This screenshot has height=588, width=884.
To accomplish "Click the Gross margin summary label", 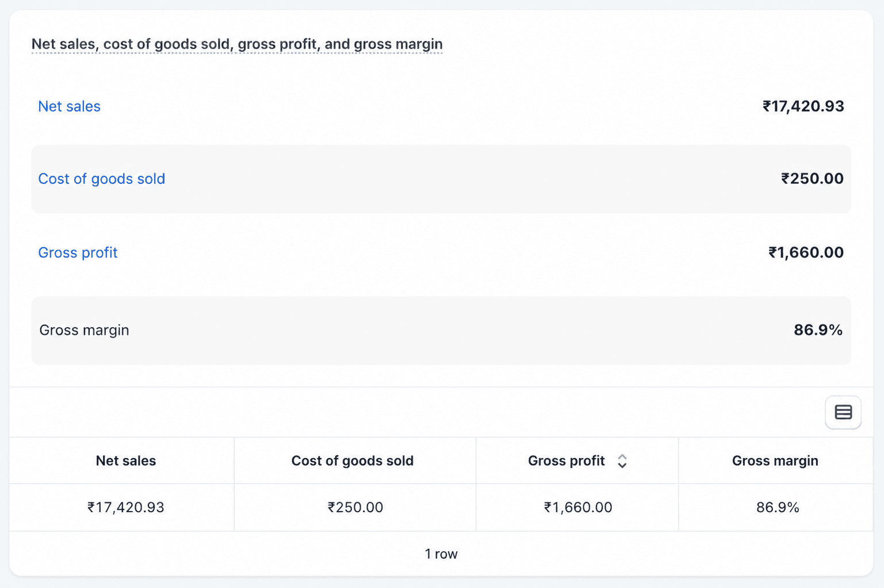I will click(84, 330).
